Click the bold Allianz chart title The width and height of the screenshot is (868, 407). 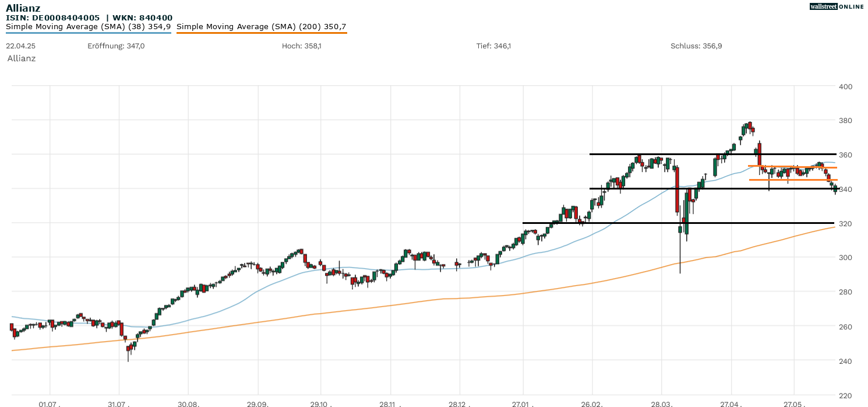[23, 8]
